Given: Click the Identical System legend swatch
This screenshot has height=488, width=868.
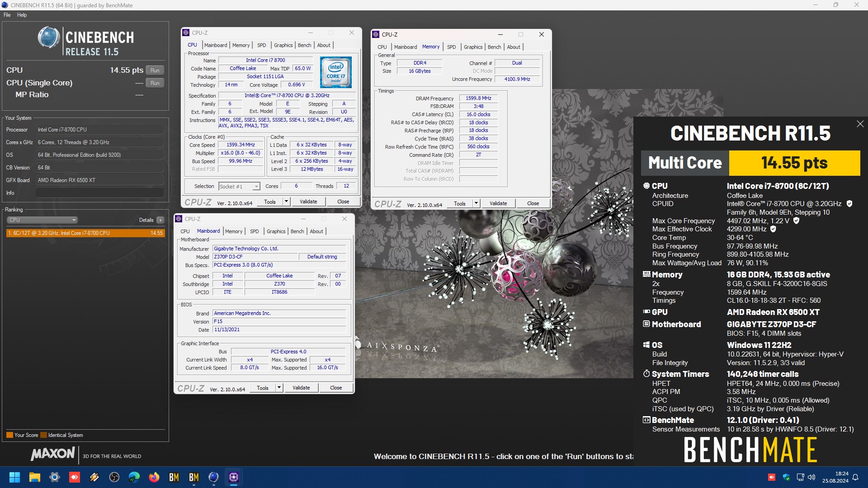Looking at the screenshot, I should tap(43, 435).
